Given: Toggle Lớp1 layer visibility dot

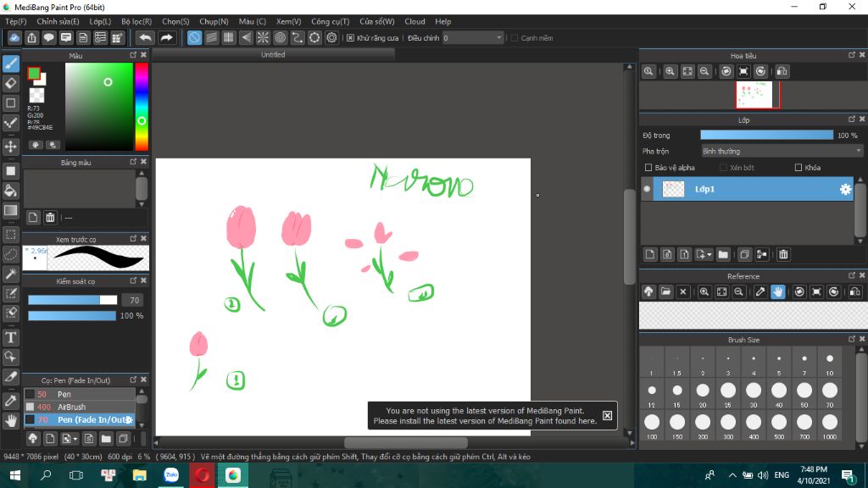Looking at the screenshot, I should click(647, 189).
